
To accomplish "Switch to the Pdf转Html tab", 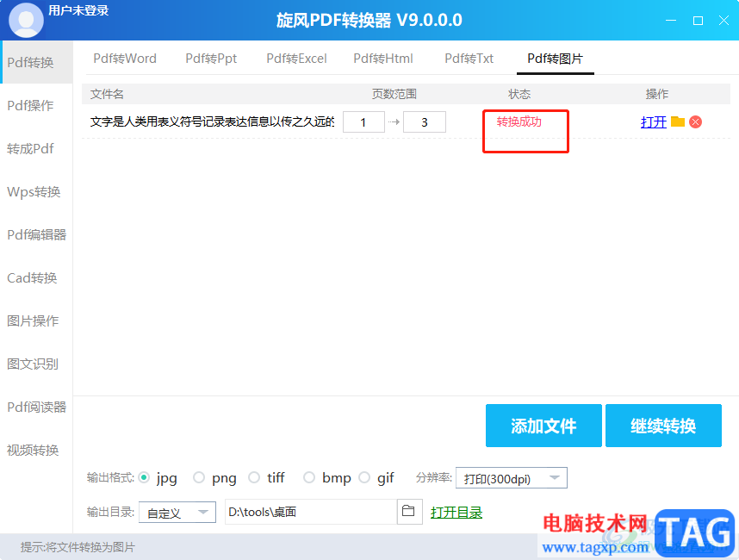I will point(383,59).
